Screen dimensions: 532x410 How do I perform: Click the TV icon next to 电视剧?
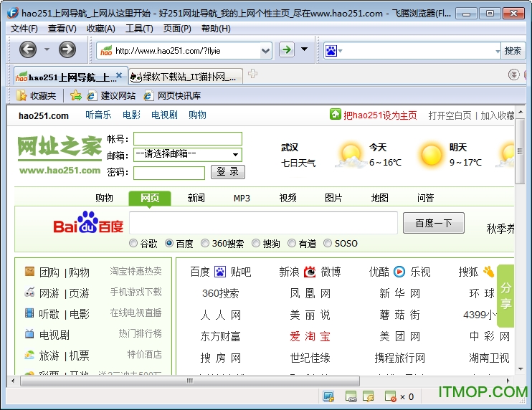(29, 334)
